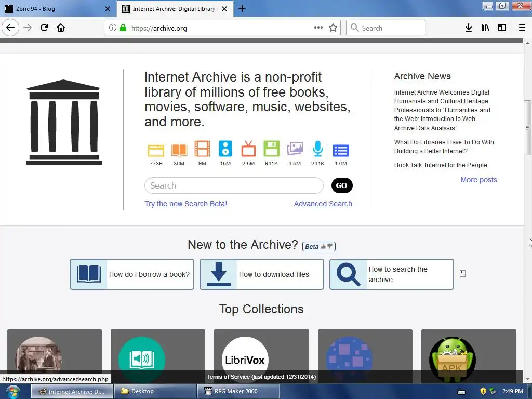Open the concerts (244K) microphone icon
The width and height of the screenshot is (532, 399).
[317, 149]
